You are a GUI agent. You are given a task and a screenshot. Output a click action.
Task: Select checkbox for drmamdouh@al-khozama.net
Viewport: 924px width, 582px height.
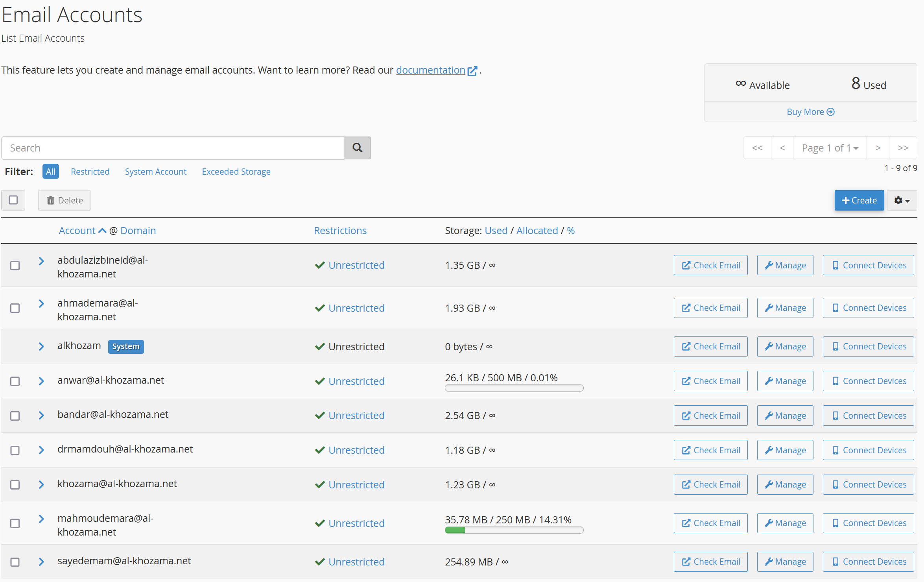(15, 450)
